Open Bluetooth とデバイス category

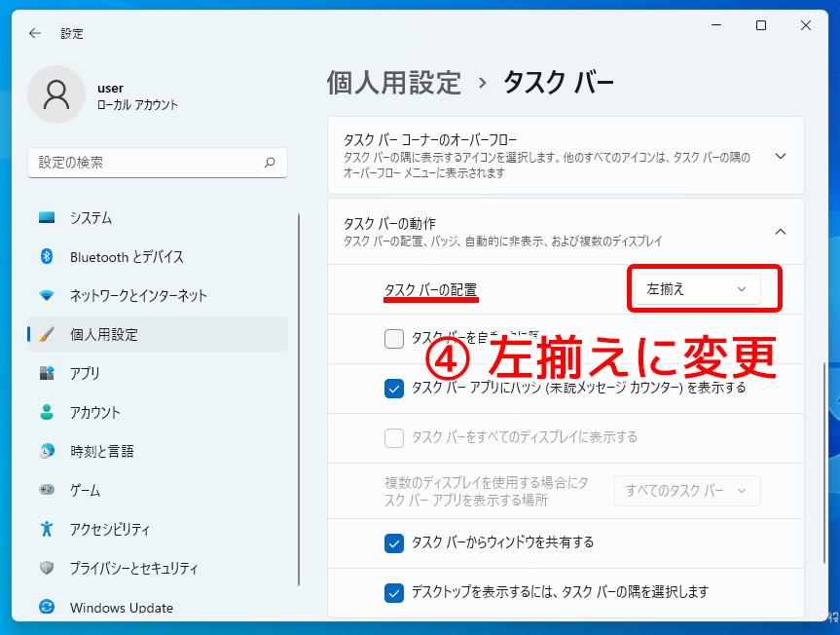coord(158,257)
